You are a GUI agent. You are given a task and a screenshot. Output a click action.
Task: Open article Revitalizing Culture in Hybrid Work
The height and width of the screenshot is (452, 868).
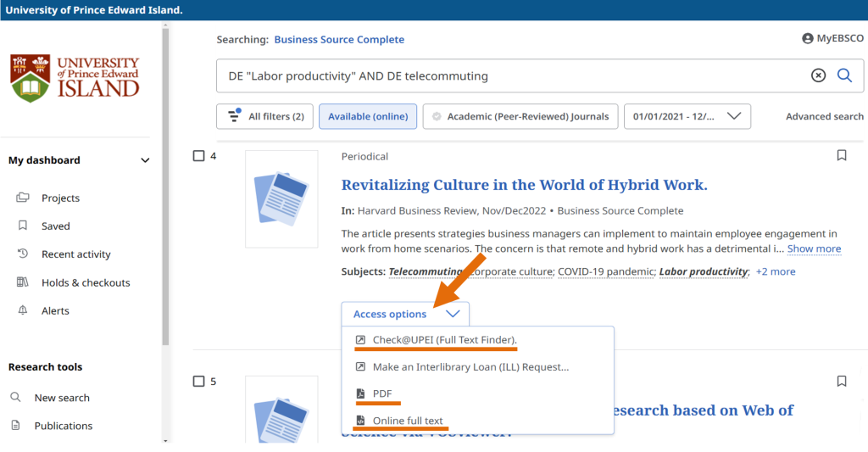click(x=524, y=185)
